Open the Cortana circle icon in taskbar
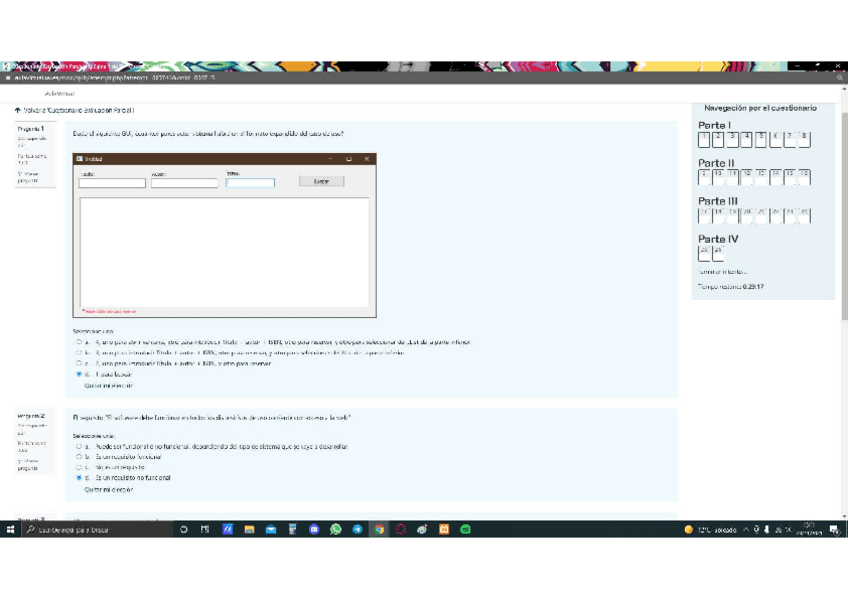Image resolution: width=848 pixels, height=599 pixels. click(184, 530)
